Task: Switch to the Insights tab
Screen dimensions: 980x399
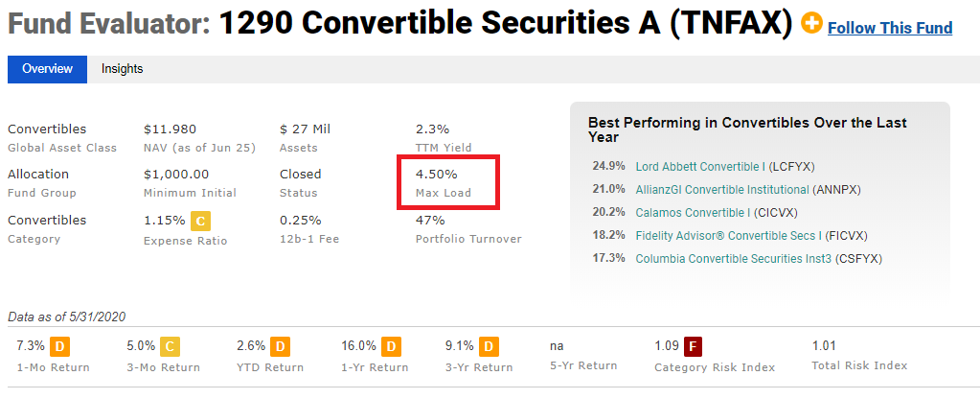Action: pyautogui.click(x=123, y=69)
